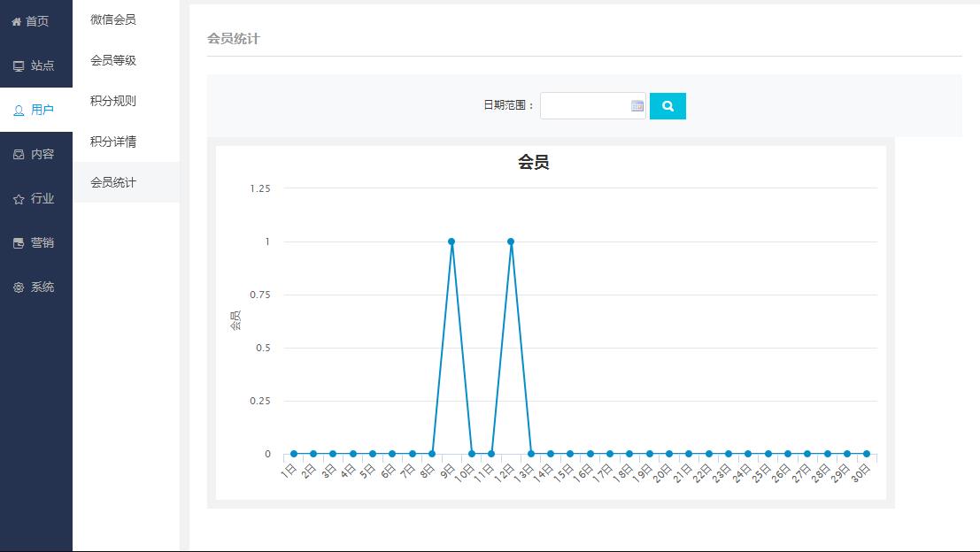Click the 13日 data point at zero
The height and width of the screenshot is (552, 980).
tap(530, 454)
